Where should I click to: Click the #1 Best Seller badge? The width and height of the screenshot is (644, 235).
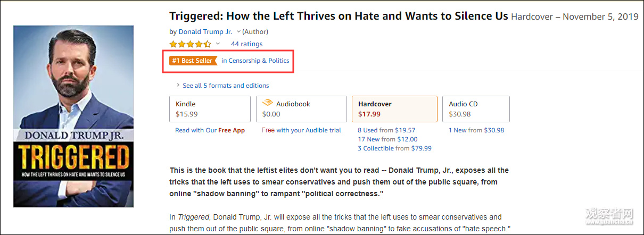click(193, 61)
